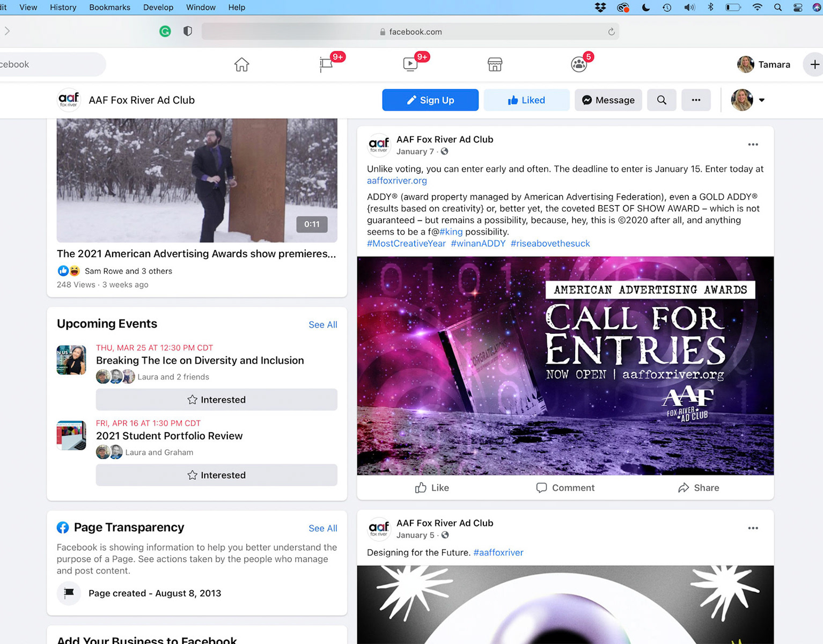Click Student Portfolio Review event thumbnail
This screenshot has width=823, height=644.
pyautogui.click(x=71, y=435)
